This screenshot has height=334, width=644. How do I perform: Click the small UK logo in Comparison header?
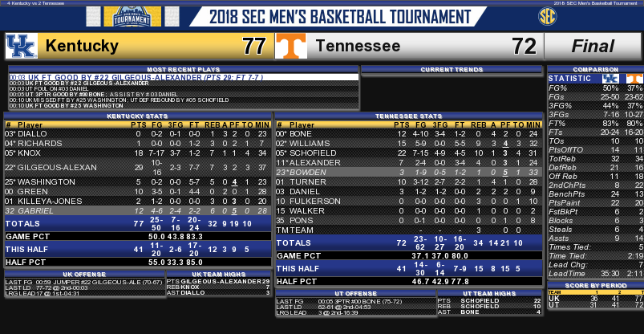(610, 79)
